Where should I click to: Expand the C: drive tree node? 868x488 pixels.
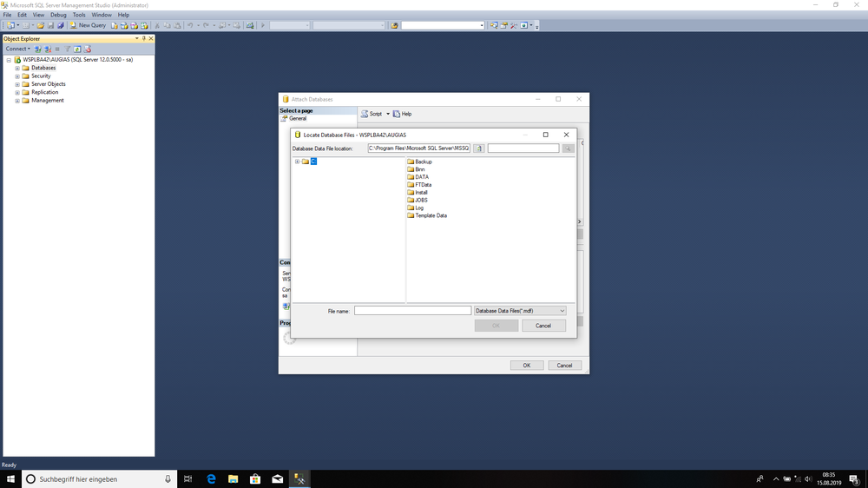tap(297, 162)
